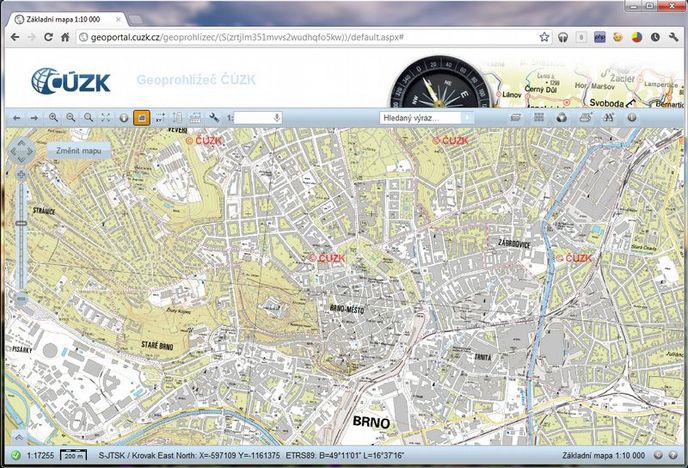Image resolution: width=688 pixels, height=468 pixels.
Task: Click the 200 m scale bar
Action: [x=73, y=455]
